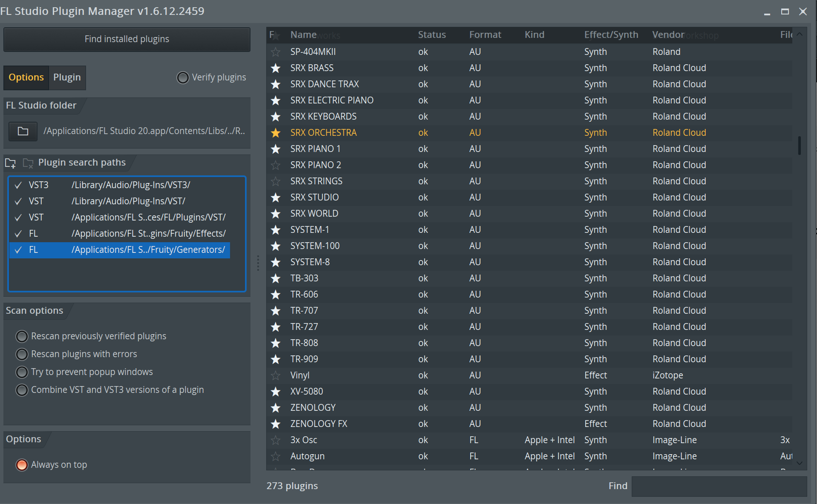This screenshot has width=817, height=504.
Task: Sort list by Format column
Action: tap(485, 35)
